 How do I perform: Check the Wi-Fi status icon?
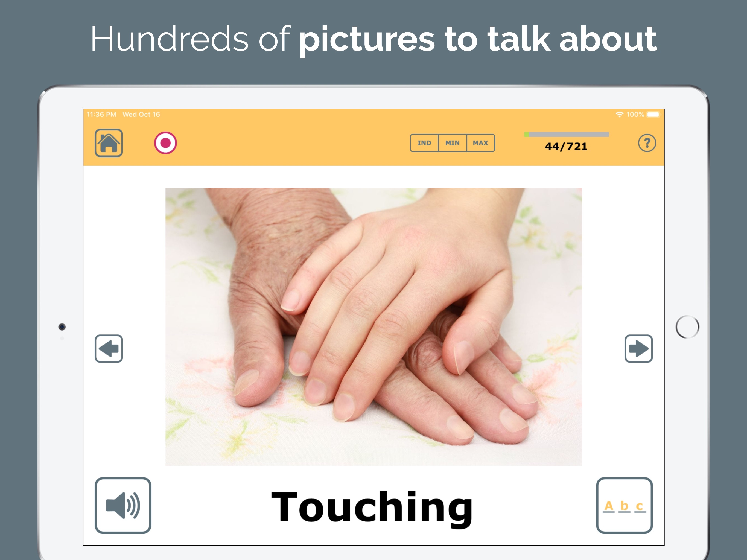[619, 115]
